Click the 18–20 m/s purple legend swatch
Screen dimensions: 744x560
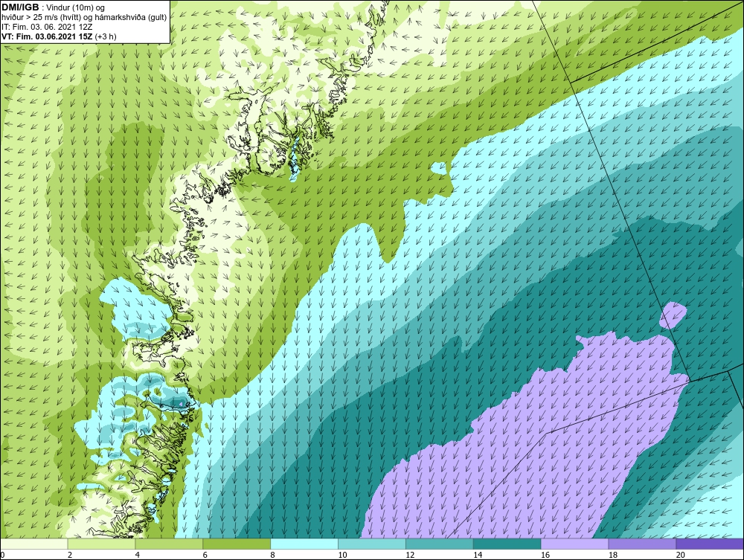[x=642, y=544]
